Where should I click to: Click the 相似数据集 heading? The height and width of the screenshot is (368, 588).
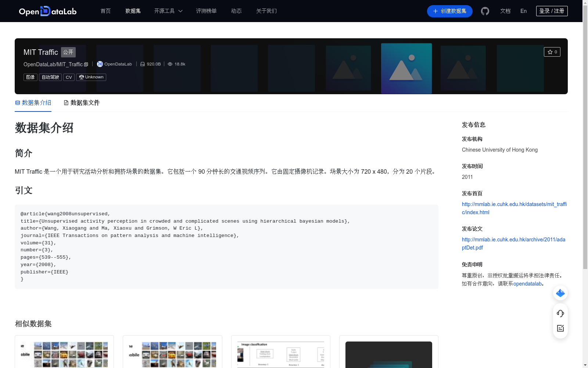pos(33,324)
